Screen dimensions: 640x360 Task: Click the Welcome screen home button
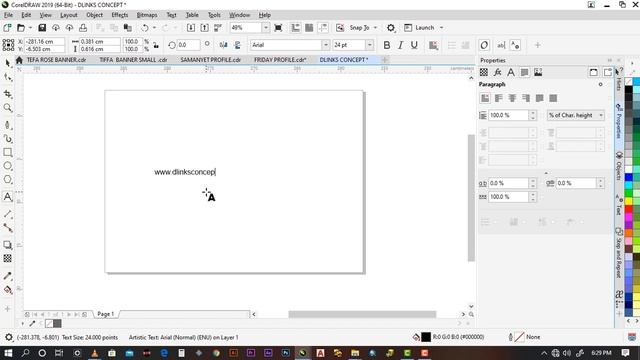(x=19, y=60)
